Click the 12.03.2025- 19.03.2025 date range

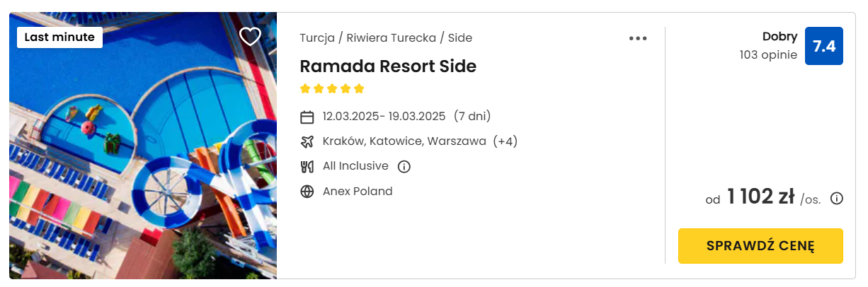384,117
